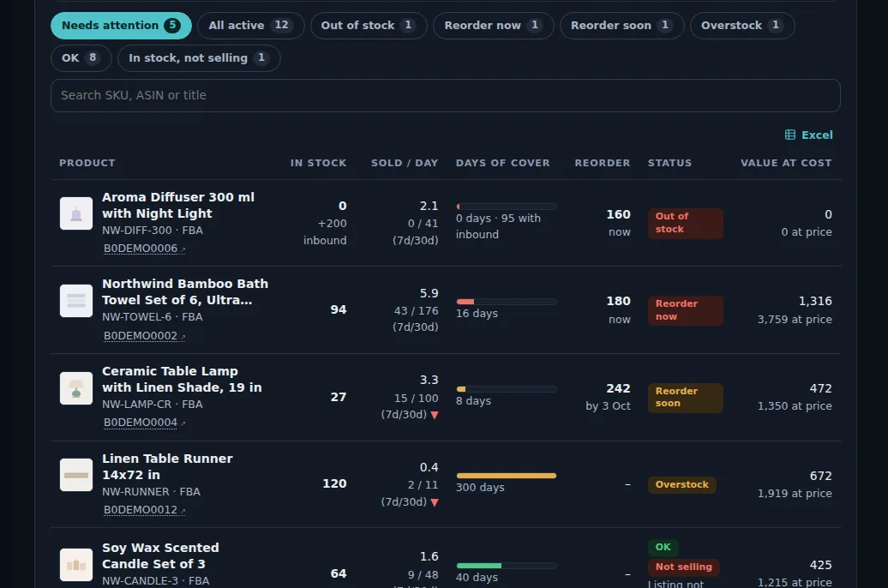Click the Ceramic Table Lamp downward trend arrow
Image resolution: width=888 pixels, height=588 pixels.
coord(435,415)
